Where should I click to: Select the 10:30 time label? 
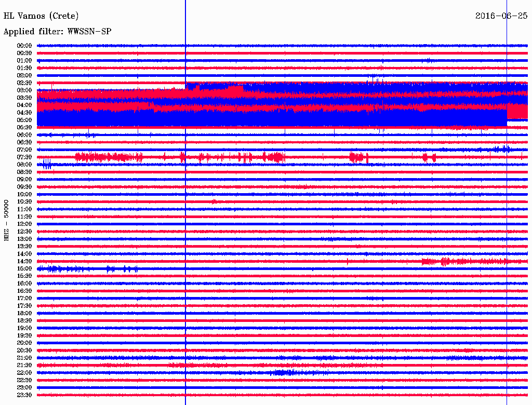[24, 202]
